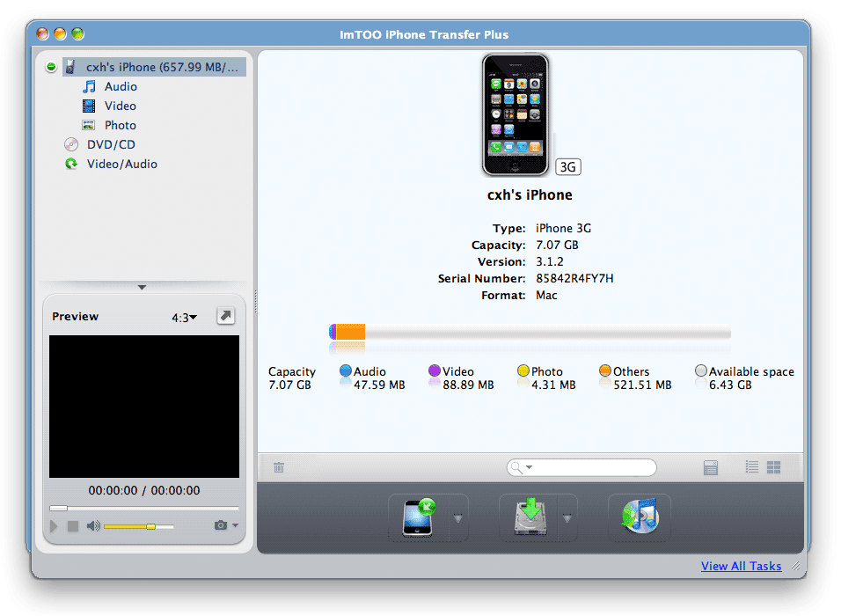Screen dimensions: 863x616
Task: Switch to list view
Action: pyautogui.click(x=752, y=466)
